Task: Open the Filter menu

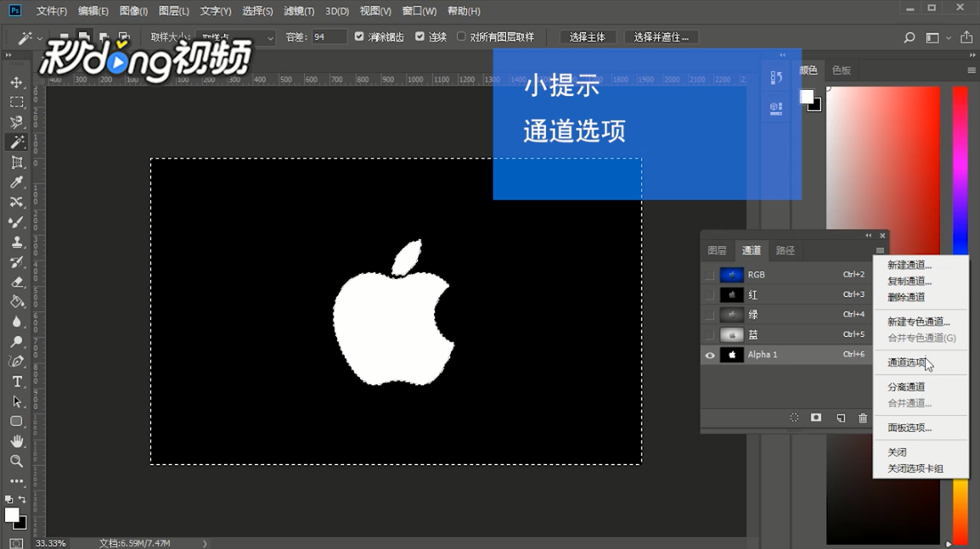Action: pos(299,11)
